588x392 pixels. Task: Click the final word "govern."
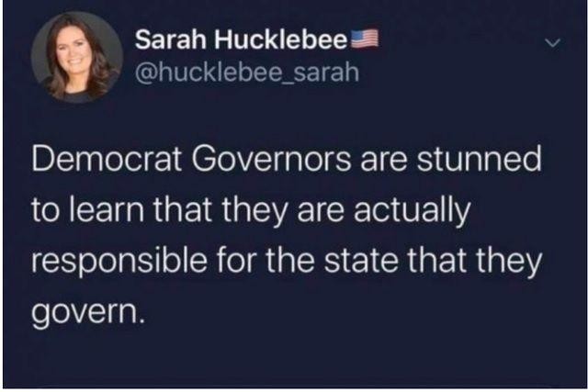pos(88,314)
